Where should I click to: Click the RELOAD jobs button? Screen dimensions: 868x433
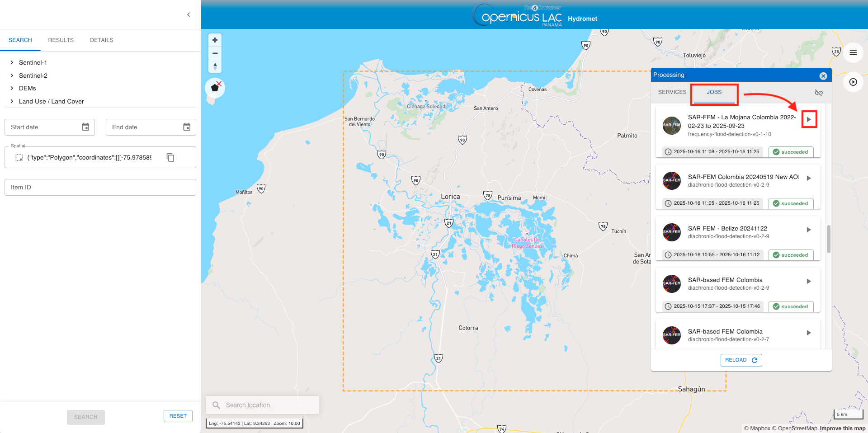point(741,360)
